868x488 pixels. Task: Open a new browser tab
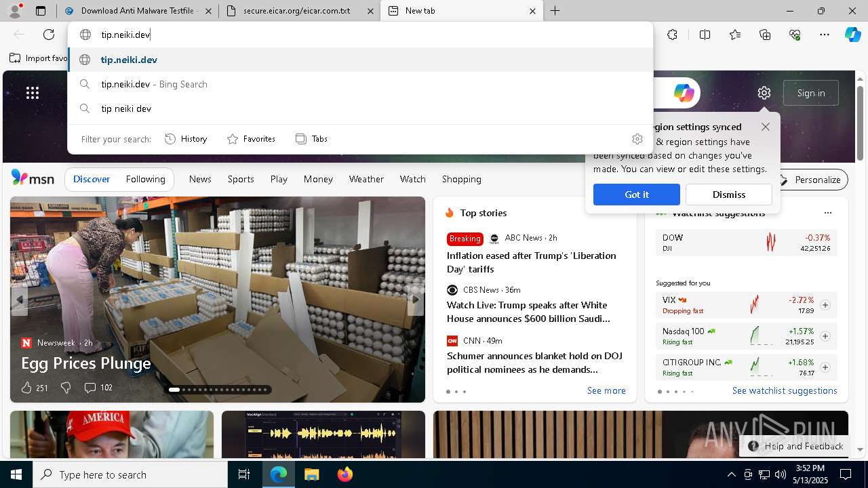(x=555, y=11)
